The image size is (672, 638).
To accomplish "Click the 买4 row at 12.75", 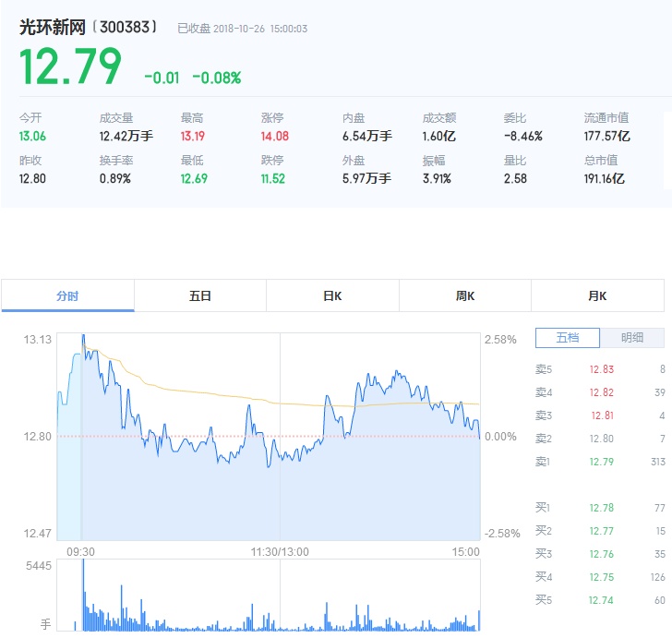I will tap(600, 577).
